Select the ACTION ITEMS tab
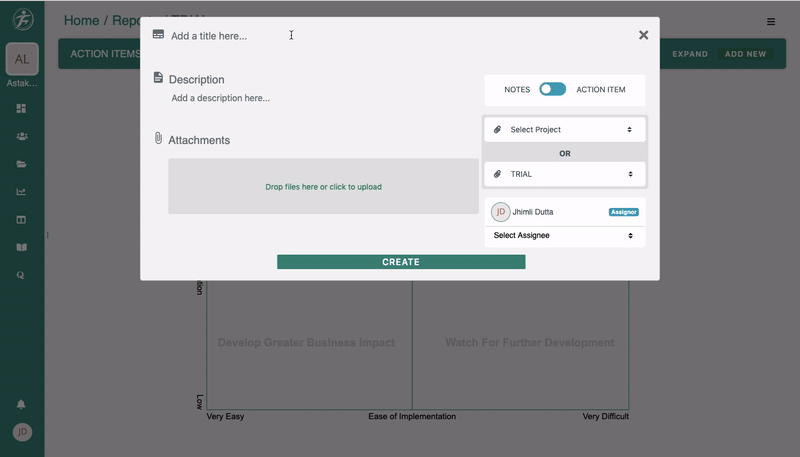Image resolution: width=800 pixels, height=457 pixels. pyautogui.click(x=105, y=54)
